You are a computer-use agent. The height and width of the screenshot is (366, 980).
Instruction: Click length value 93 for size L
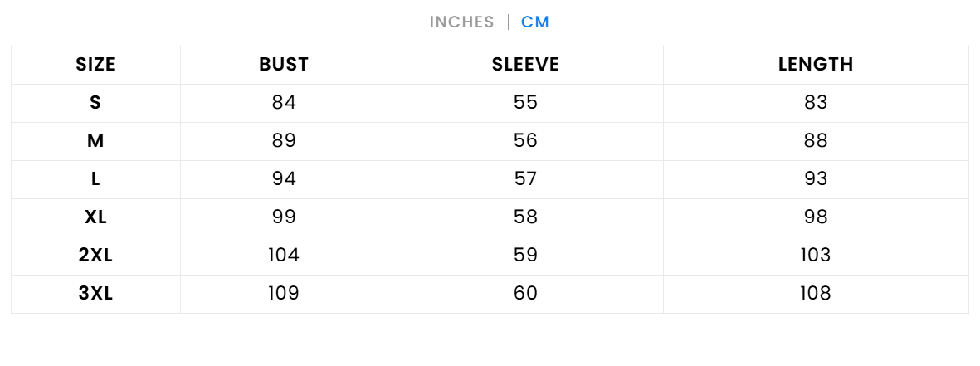(816, 179)
